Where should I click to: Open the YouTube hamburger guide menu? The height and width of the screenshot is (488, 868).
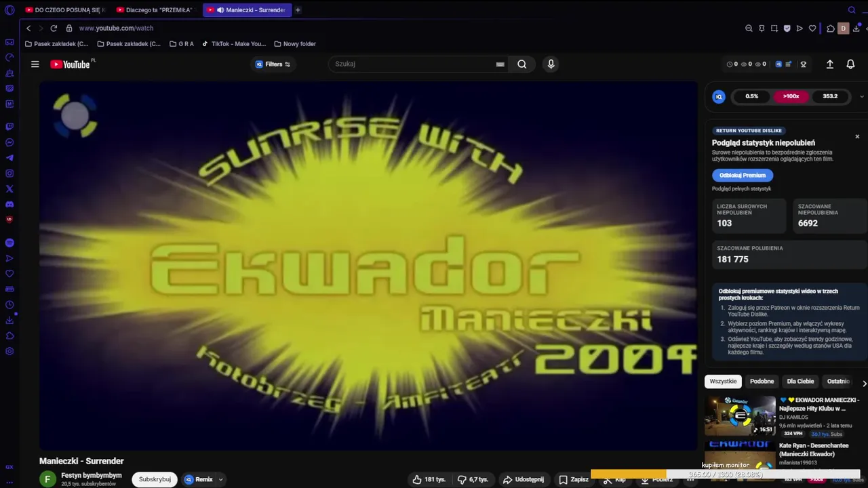(35, 64)
